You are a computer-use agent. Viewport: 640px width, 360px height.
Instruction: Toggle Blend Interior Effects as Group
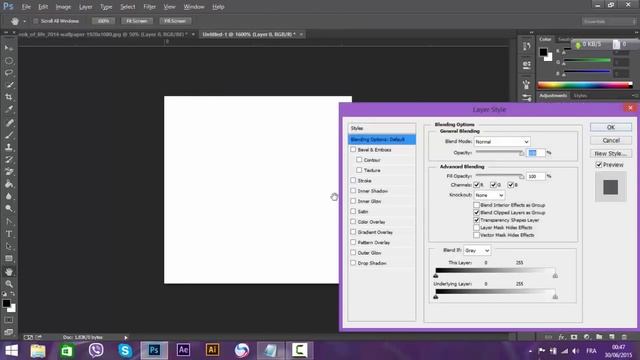click(x=476, y=205)
